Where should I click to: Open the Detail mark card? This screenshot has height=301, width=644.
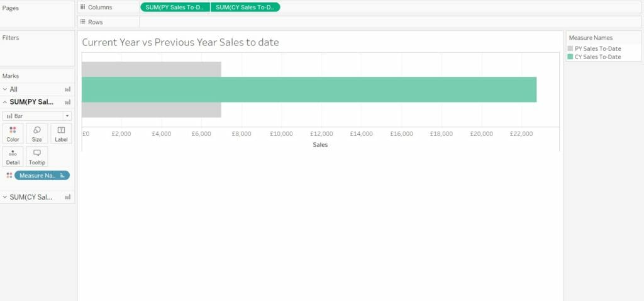[x=13, y=157]
